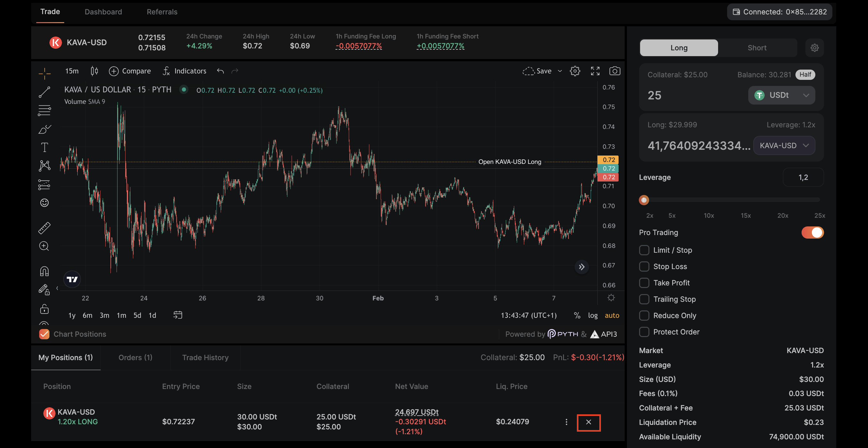
Task: Open the forecast and measurement tools
Action: point(45,184)
